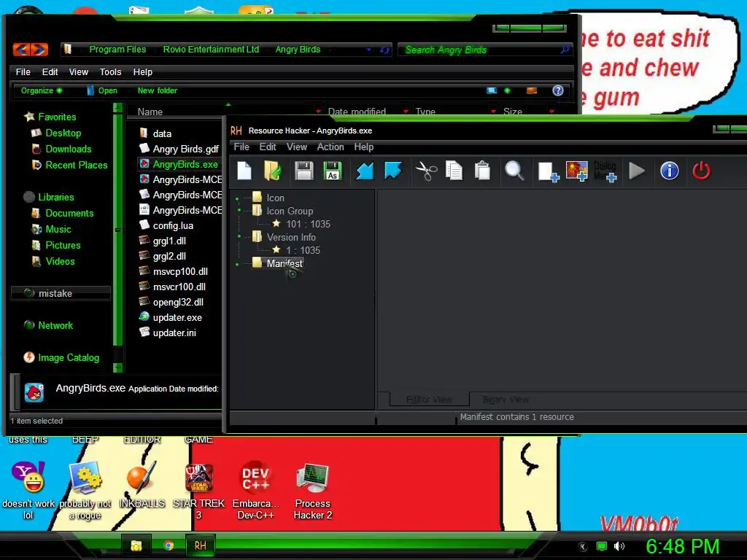
Task: Open the Name column filter dropdown
Action: [318, 112]
